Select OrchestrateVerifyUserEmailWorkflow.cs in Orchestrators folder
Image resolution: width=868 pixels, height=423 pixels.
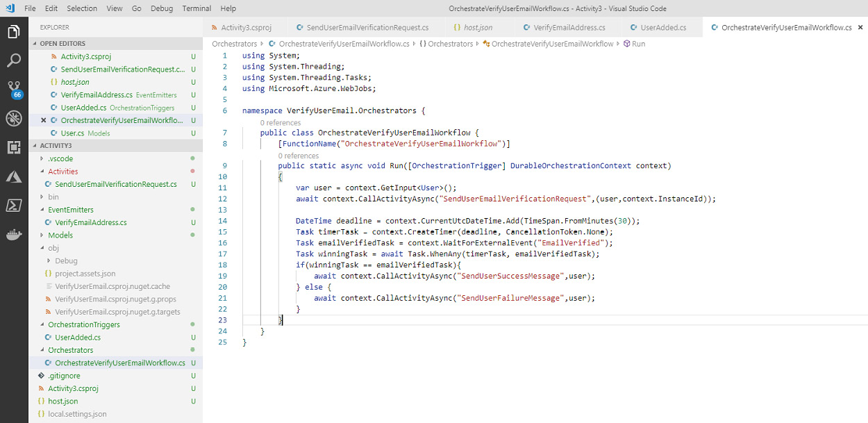(x=116, y=363)
